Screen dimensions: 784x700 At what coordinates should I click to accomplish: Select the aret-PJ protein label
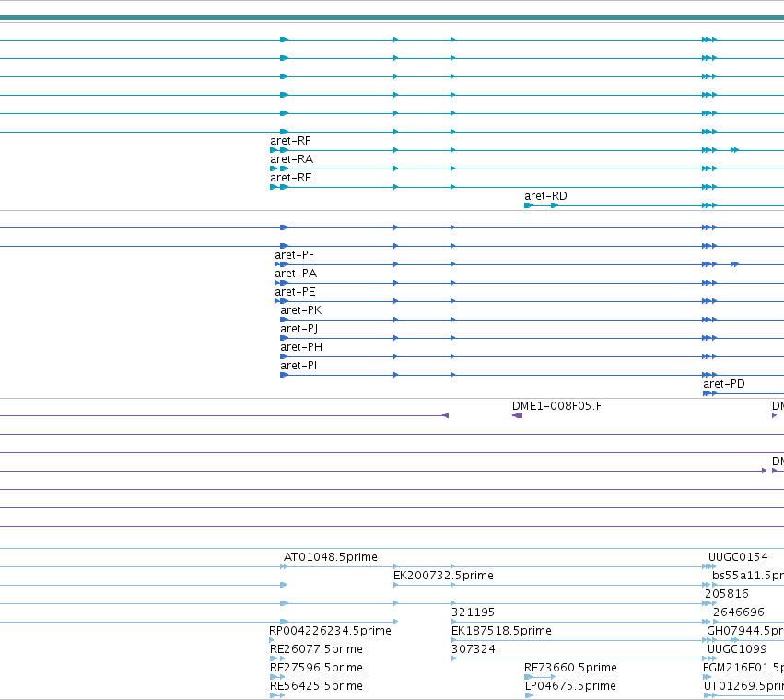point(299,330)
